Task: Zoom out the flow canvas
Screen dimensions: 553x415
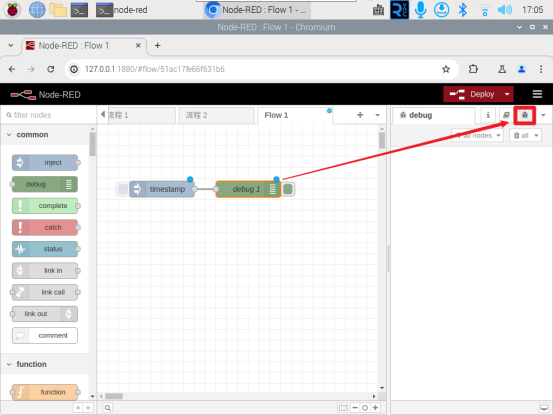Action: (x=355, y=408)
